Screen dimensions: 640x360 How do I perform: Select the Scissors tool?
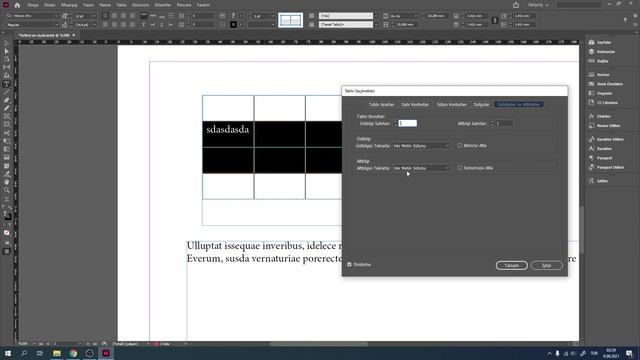[x=7, y=133]
